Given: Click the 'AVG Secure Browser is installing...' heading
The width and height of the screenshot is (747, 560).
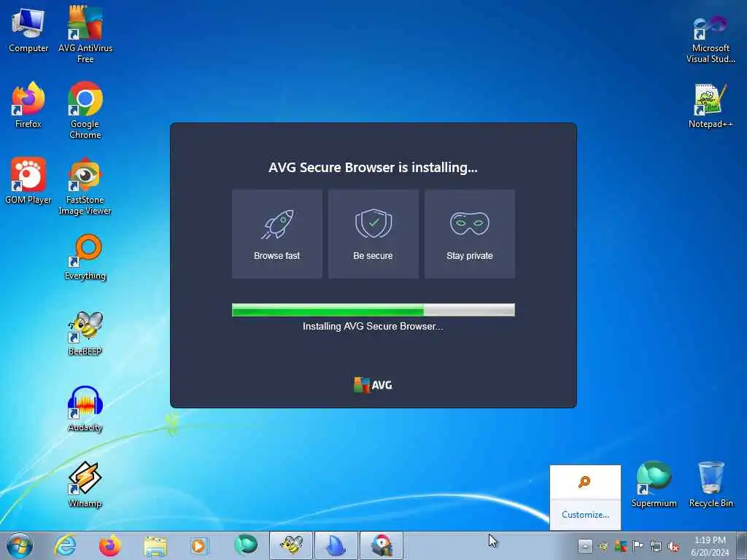Looking at the screenshot, I should pos(373,167).
